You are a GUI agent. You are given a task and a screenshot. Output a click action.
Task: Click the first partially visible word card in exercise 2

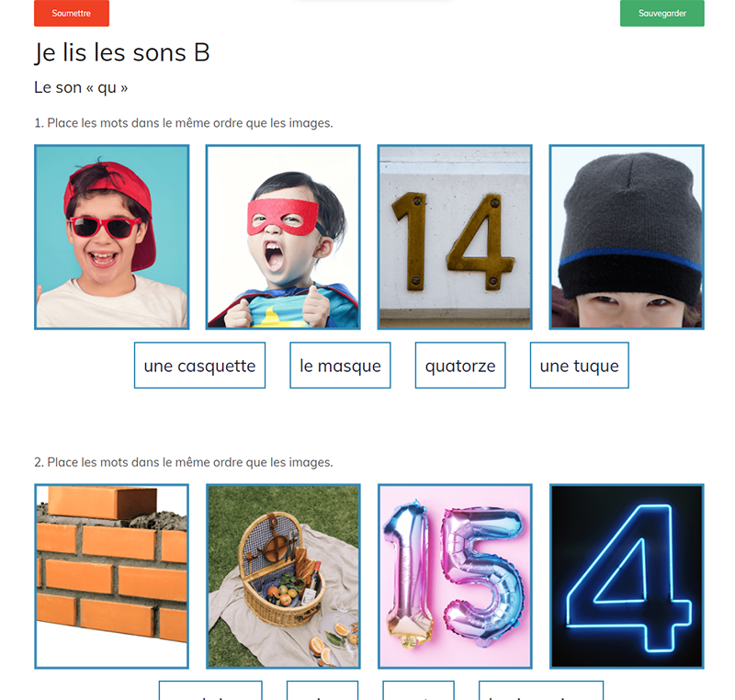[210, 691]
